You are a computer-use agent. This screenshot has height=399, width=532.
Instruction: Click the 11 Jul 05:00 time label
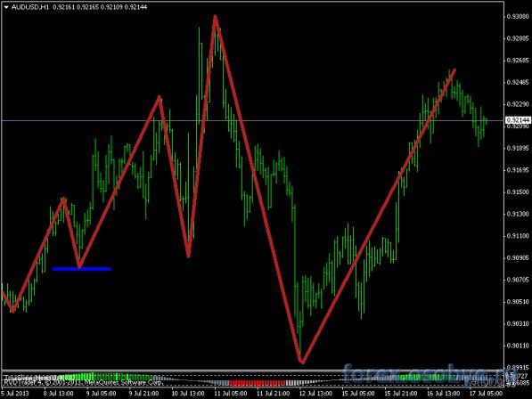point(231,394)
